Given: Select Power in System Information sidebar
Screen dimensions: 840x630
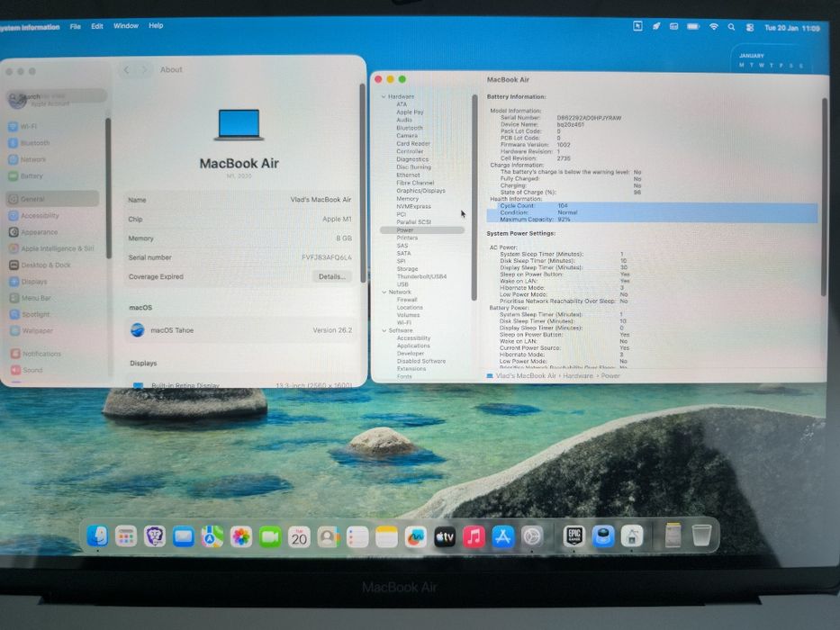Looking at the screenshot, I should (x=422, y=229).
